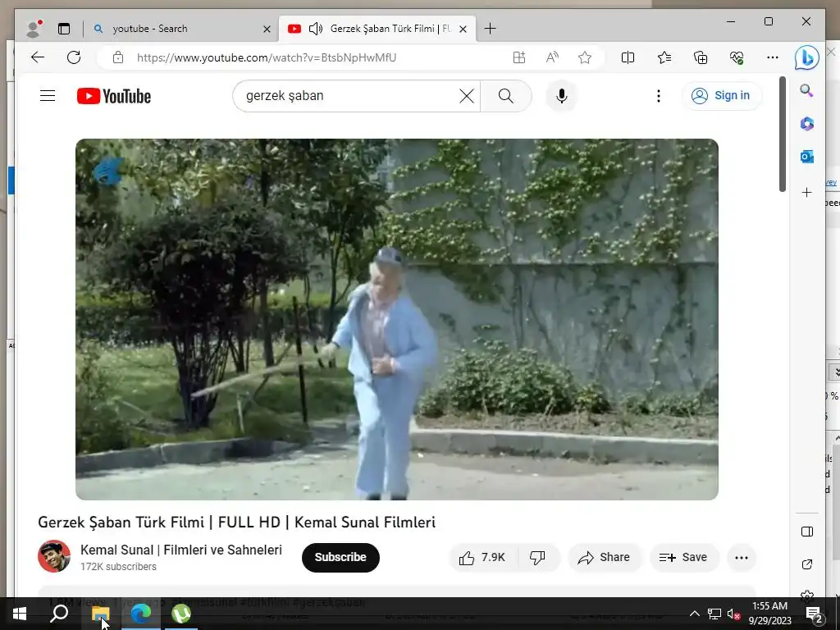Refresh the current page
Viewport: 840px width, 630px height.
pos(74,57)
